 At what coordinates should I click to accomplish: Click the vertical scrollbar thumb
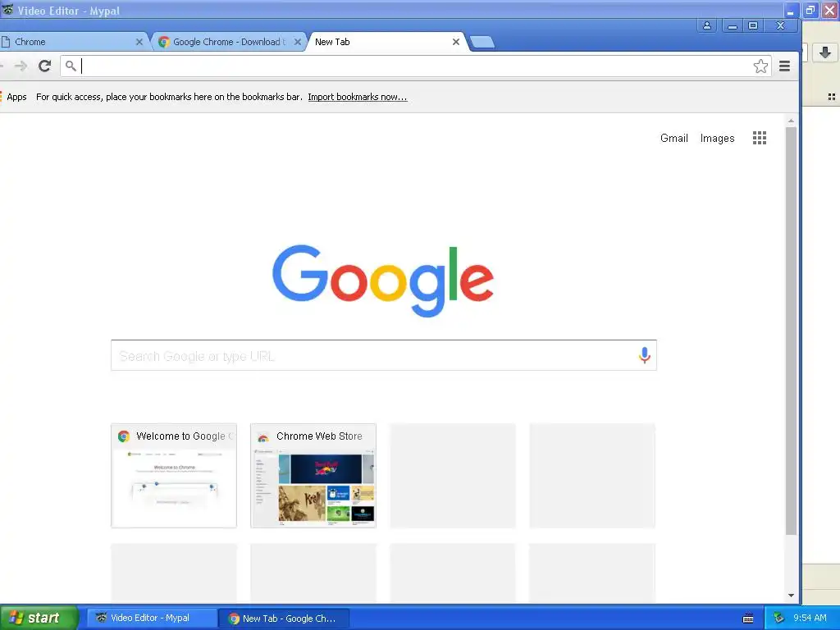coord(792,331)
